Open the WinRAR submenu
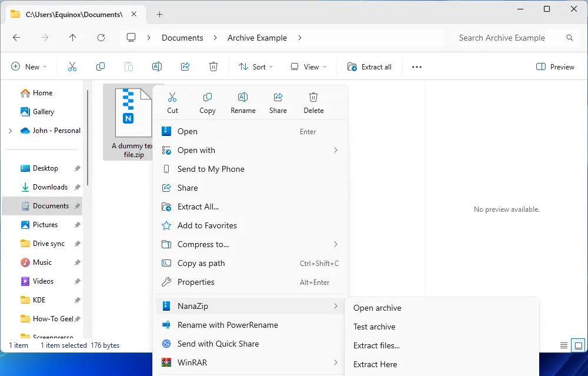This screenshot has height=376, width=588. tap(250, 362)
